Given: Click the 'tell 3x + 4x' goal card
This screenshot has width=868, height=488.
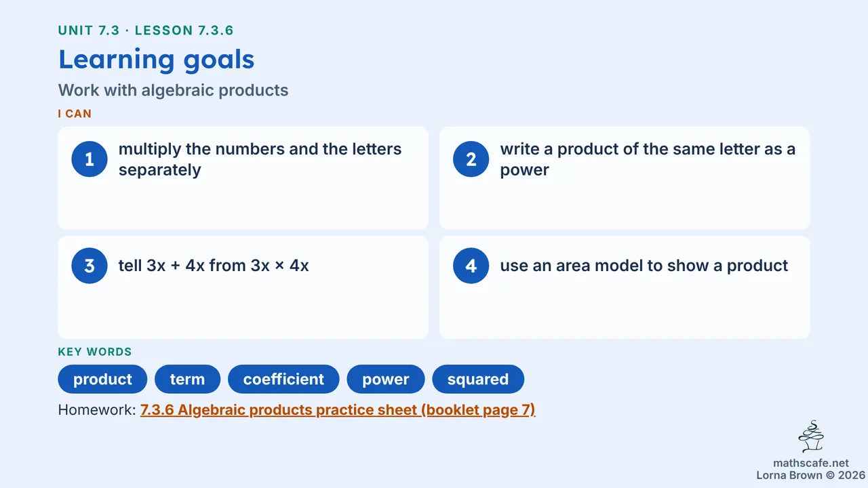Looking at the screenshot, I should pyautogui.click(x=243, y=287).
